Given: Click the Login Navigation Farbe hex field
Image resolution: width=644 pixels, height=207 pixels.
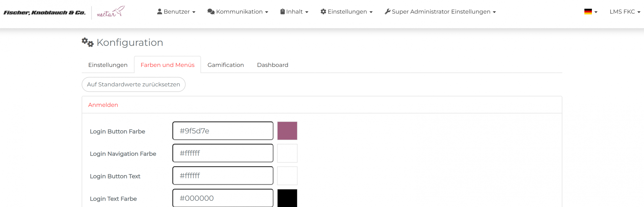Looking at the screenshot, I should coord(223,153).
